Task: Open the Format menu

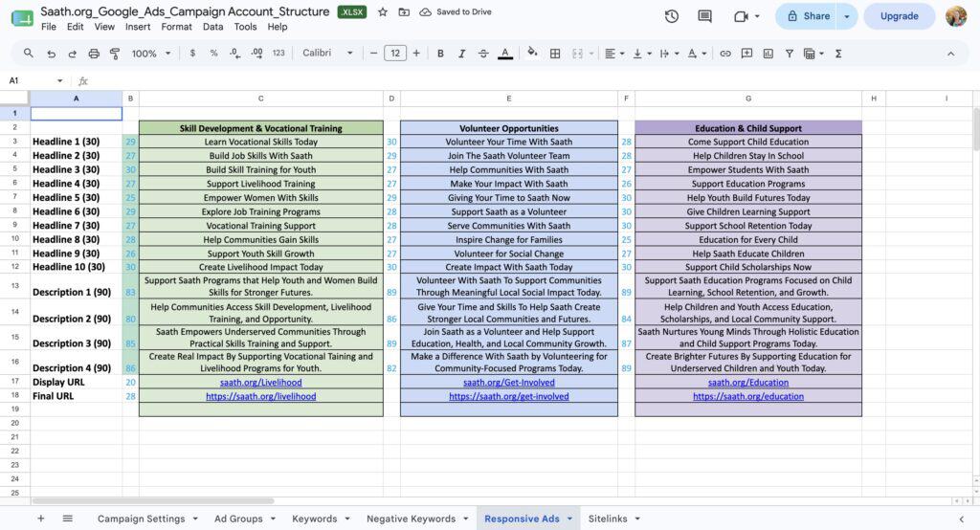Action: (x=176, y=27)
